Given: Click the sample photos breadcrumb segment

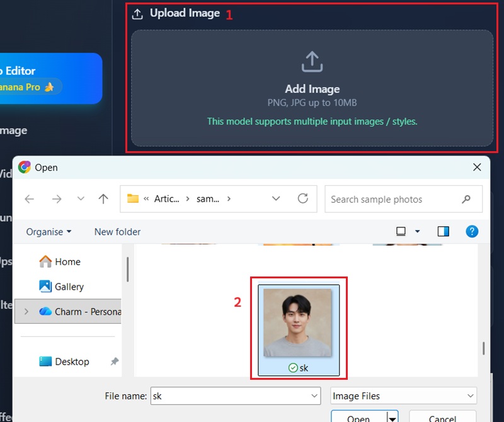Looking at the screenshot, I should point(208,199).
